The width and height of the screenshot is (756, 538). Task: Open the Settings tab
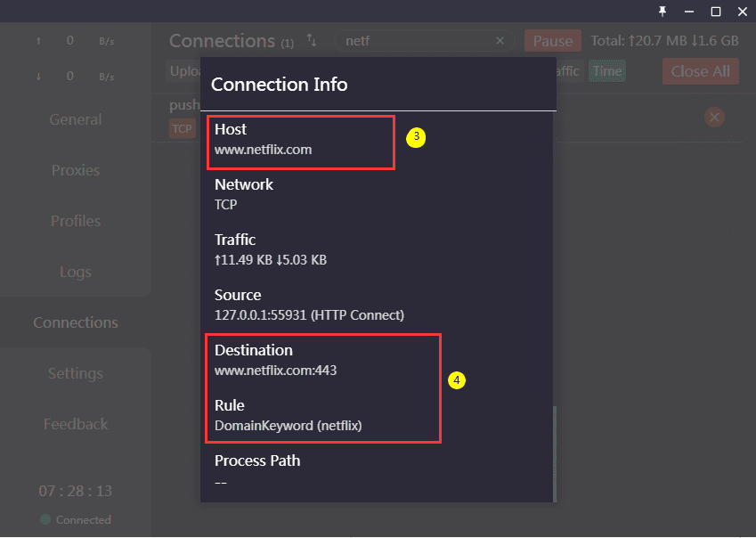(76, 373)
